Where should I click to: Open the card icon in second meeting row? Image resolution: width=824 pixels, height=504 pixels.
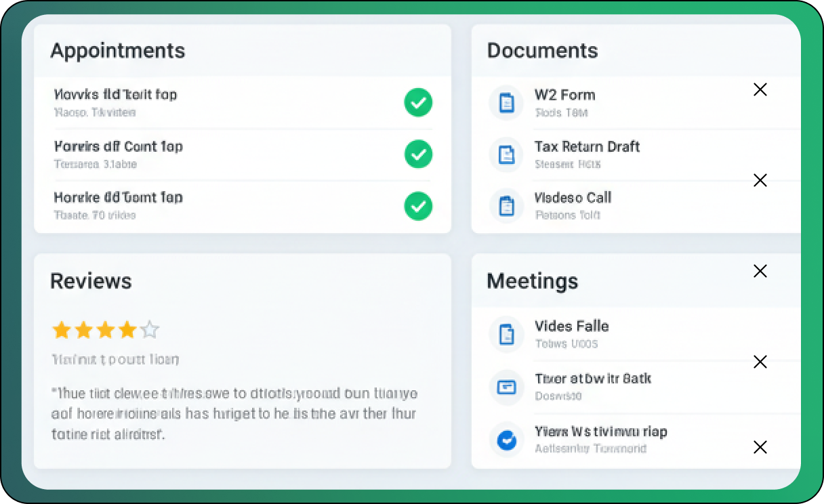click(506, 387)
